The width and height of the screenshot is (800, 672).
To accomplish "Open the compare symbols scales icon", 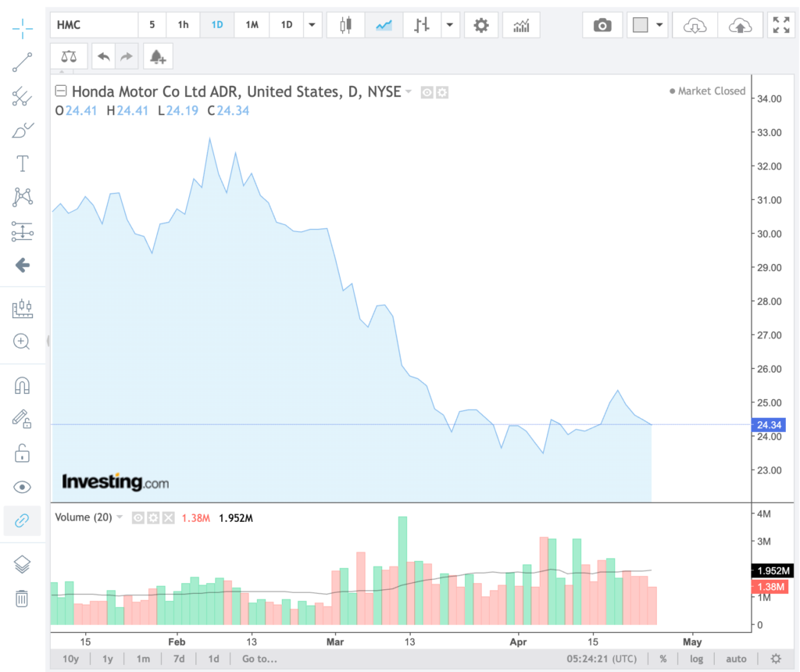I will point(70,56).
